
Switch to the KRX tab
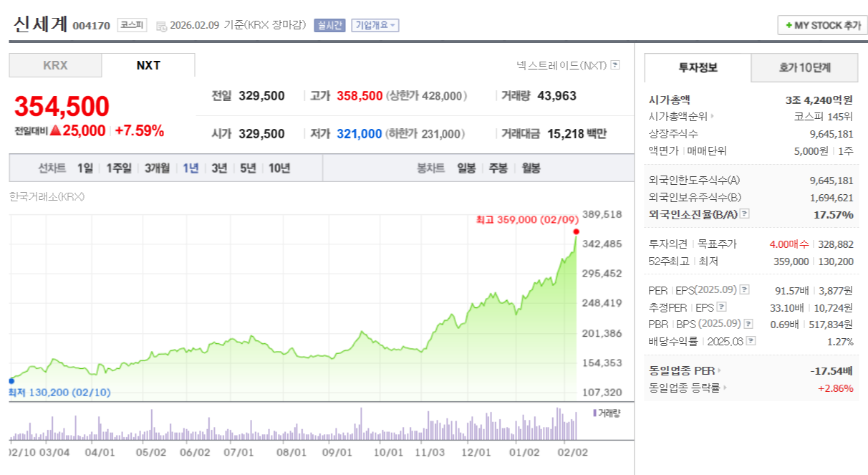[x=55, y=65]
